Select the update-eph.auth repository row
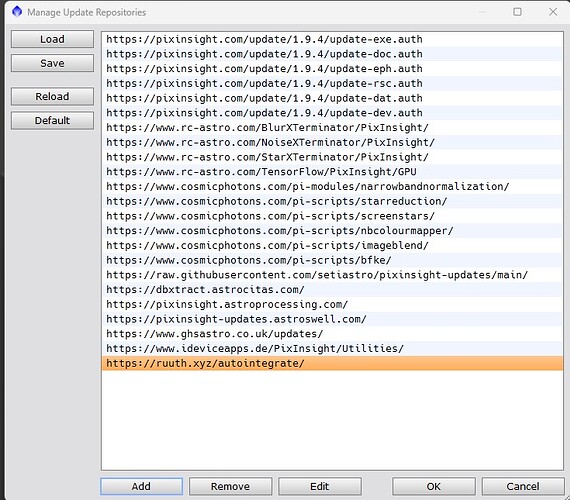Viewport: 570px width, 500px height. [332, 69]
